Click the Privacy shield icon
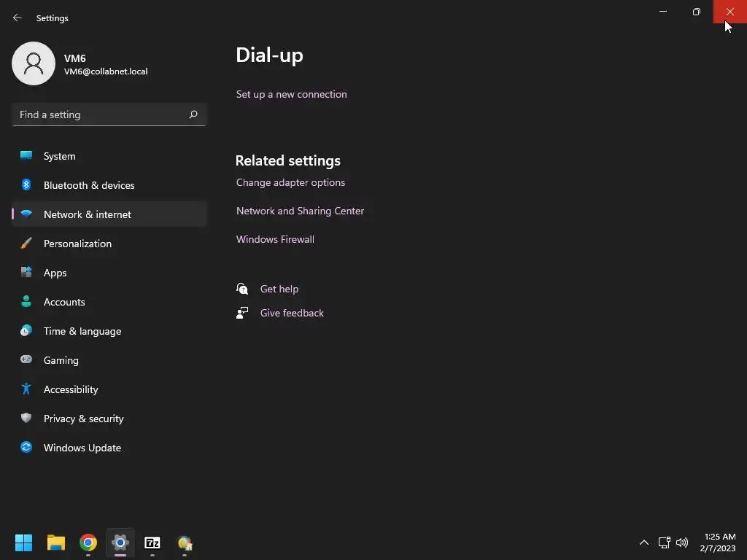Image resolution: width=747 pixels, height=560 pixels. (26, 418)
